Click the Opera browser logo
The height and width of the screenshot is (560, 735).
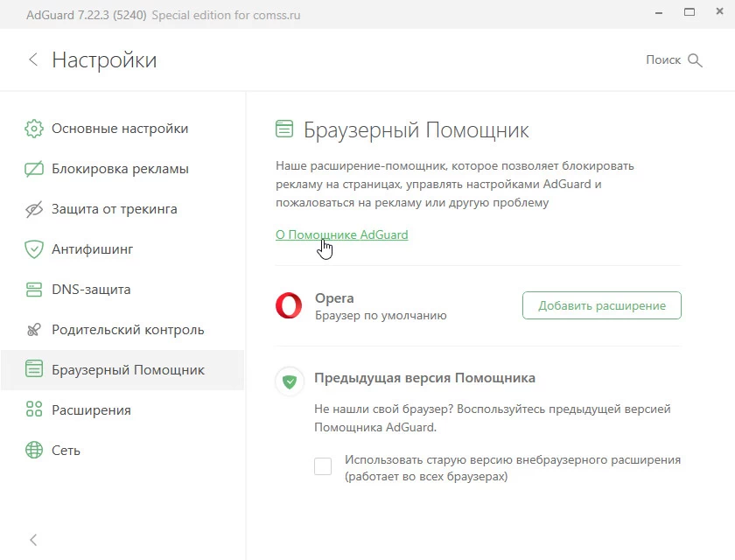(x=290, y=306)
